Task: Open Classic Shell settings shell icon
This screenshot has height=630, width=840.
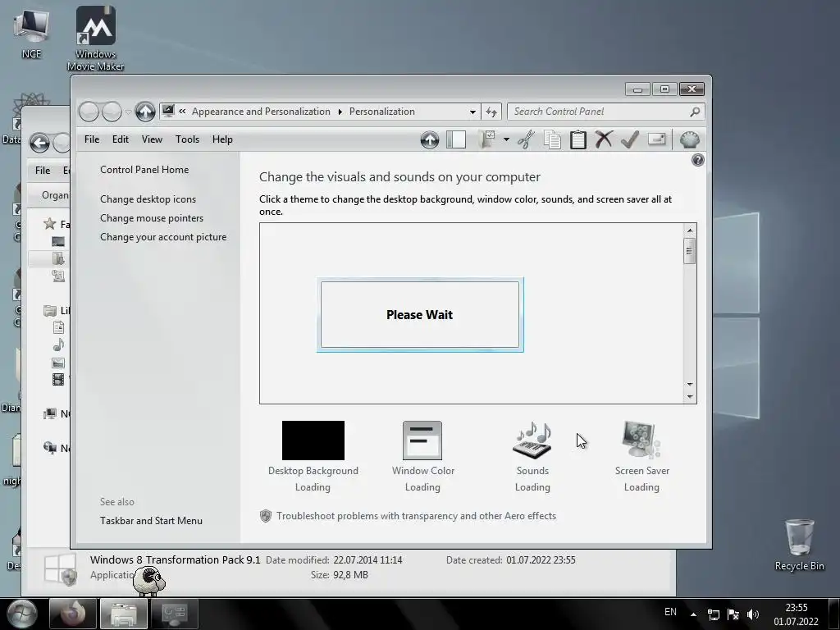Action: click(x=689, y=139)
